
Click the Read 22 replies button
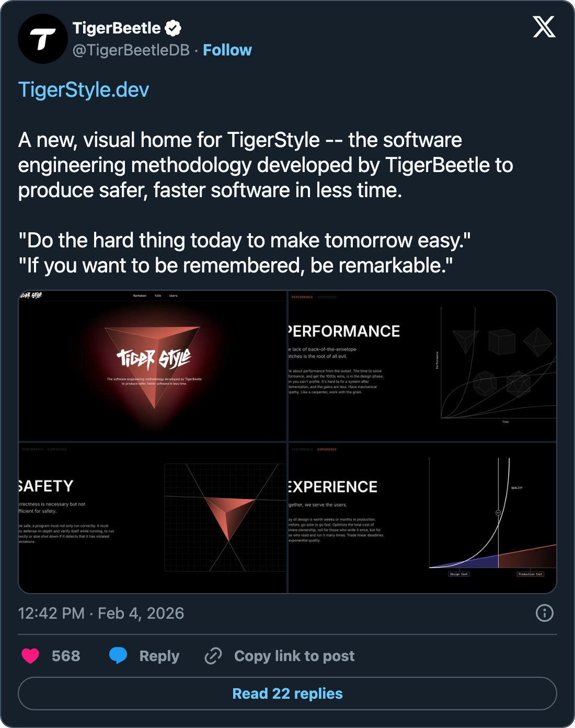coord(287,693)
